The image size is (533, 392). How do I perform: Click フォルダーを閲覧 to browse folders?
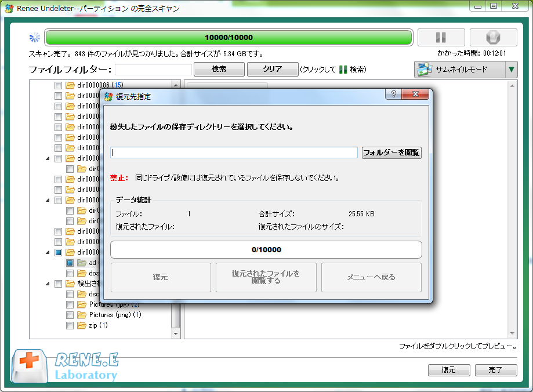coord(391,153)
